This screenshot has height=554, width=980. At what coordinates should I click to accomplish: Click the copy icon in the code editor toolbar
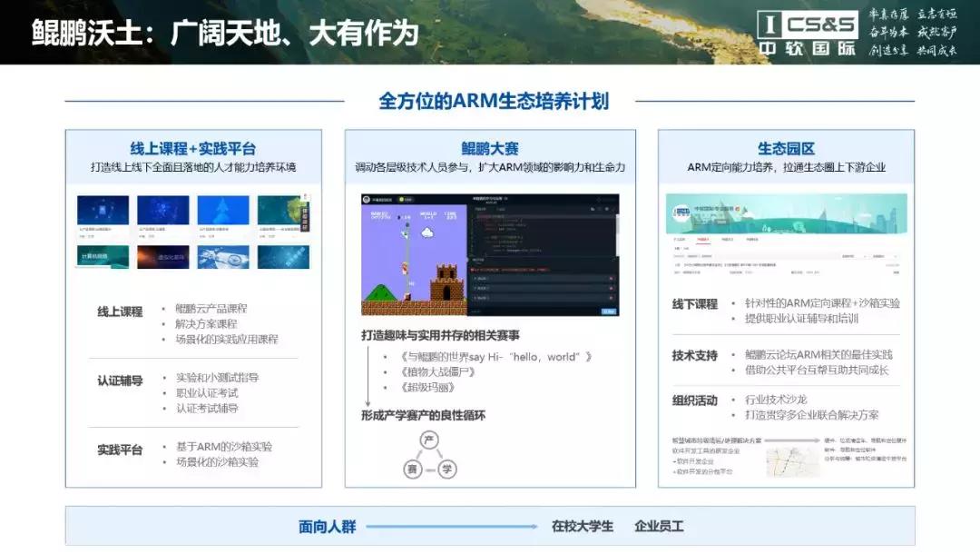click(x=593, y=209)
